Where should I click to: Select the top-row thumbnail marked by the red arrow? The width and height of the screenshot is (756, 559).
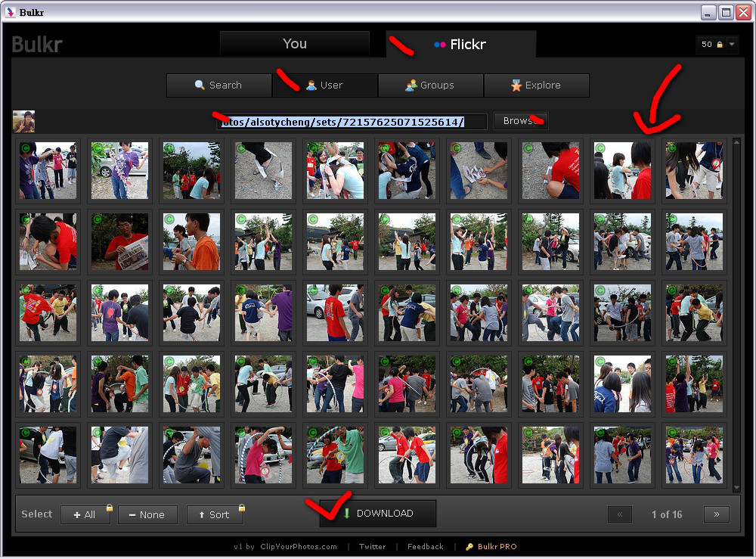[622, 170]
